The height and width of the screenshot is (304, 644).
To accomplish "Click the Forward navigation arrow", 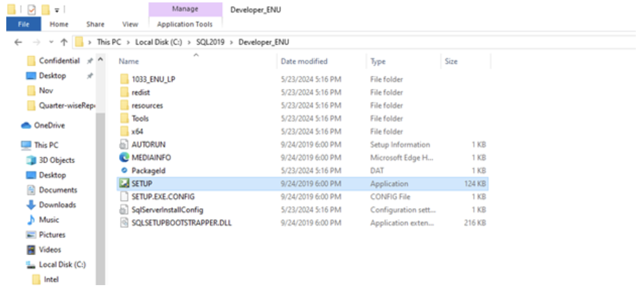I will click(35, 42).
